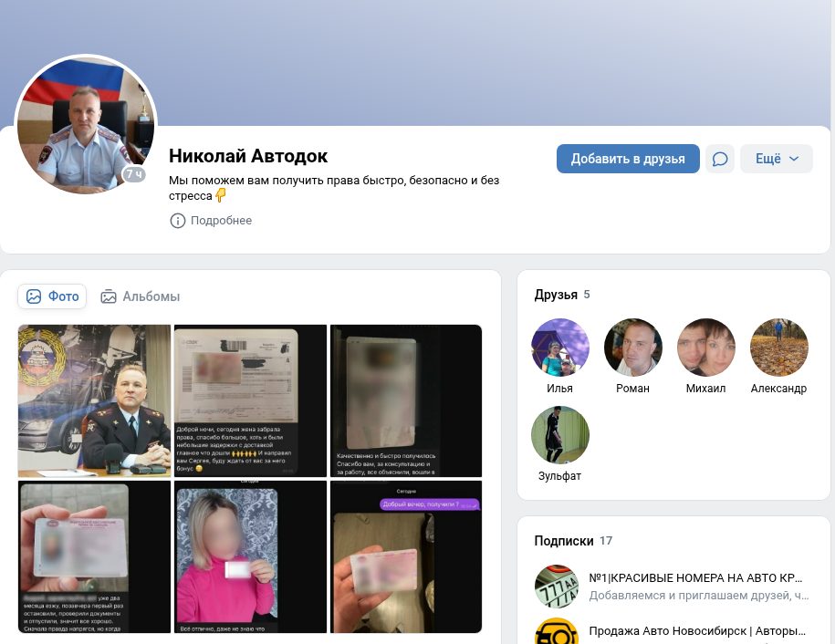Click the info circle icon beside Подробнее
The width and height of the screenshot is (835, 644).
tap(177, 221)
